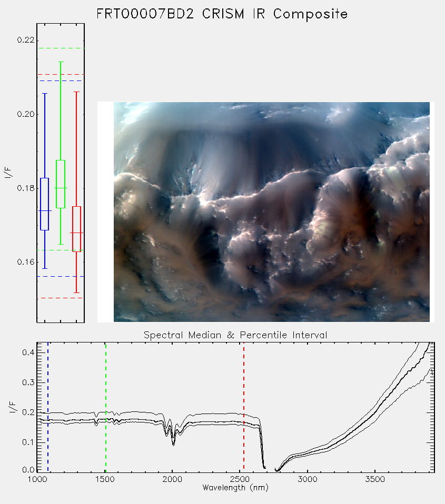Click the Wavelength (nm) axis label

tap(235, 488)
